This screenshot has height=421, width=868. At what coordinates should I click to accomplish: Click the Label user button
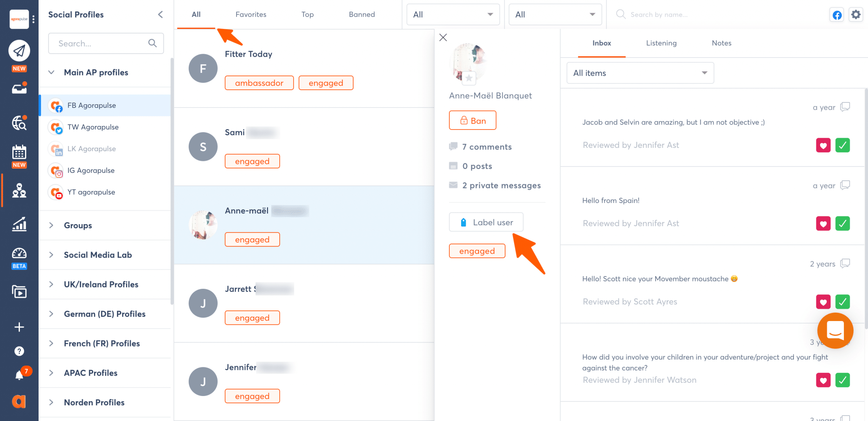click(x=486, y=222)
